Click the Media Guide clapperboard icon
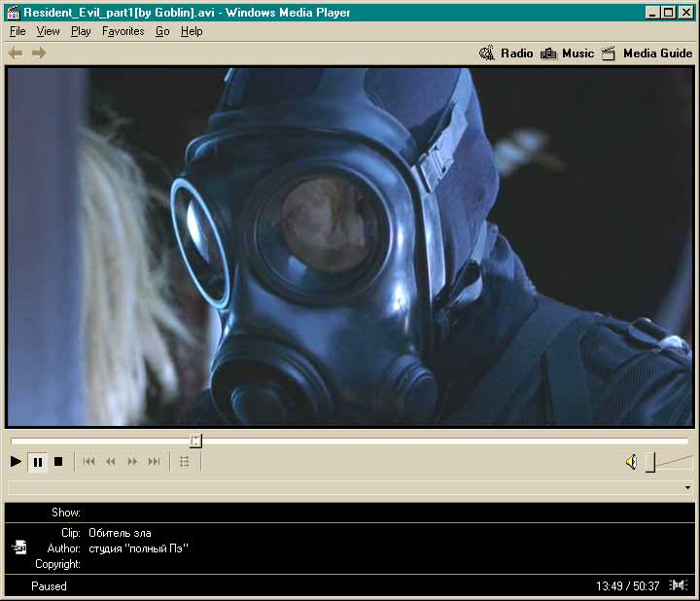This screenshot has width=700, height=601. [x=609, y=53]
